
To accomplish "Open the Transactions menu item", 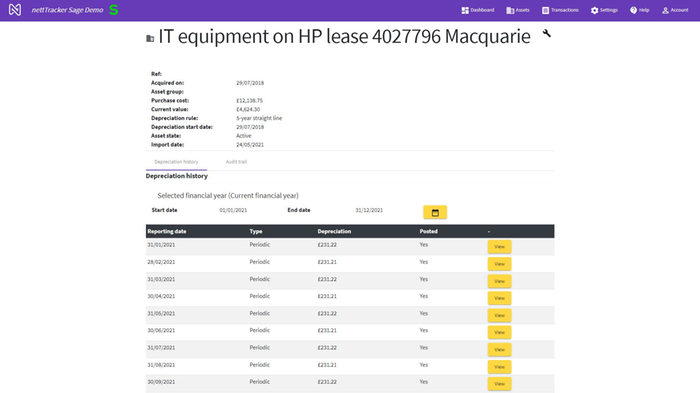I will point(560,10).
